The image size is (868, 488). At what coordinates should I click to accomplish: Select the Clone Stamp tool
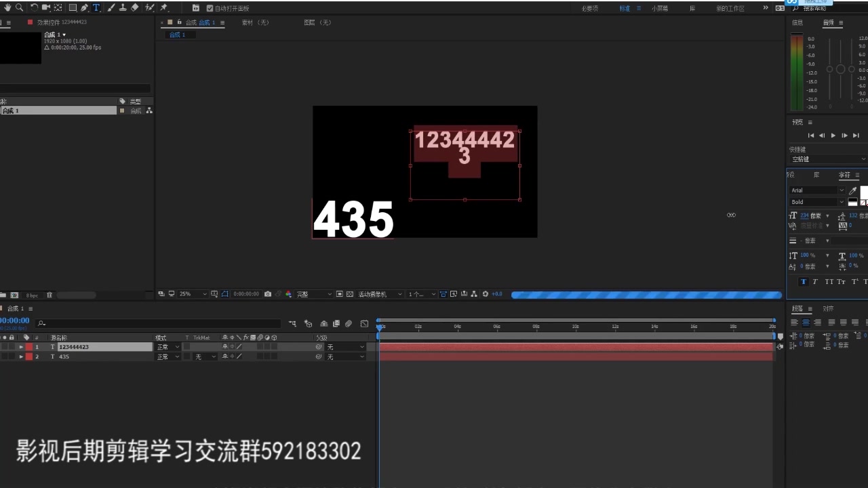click(x=123, y=7)
